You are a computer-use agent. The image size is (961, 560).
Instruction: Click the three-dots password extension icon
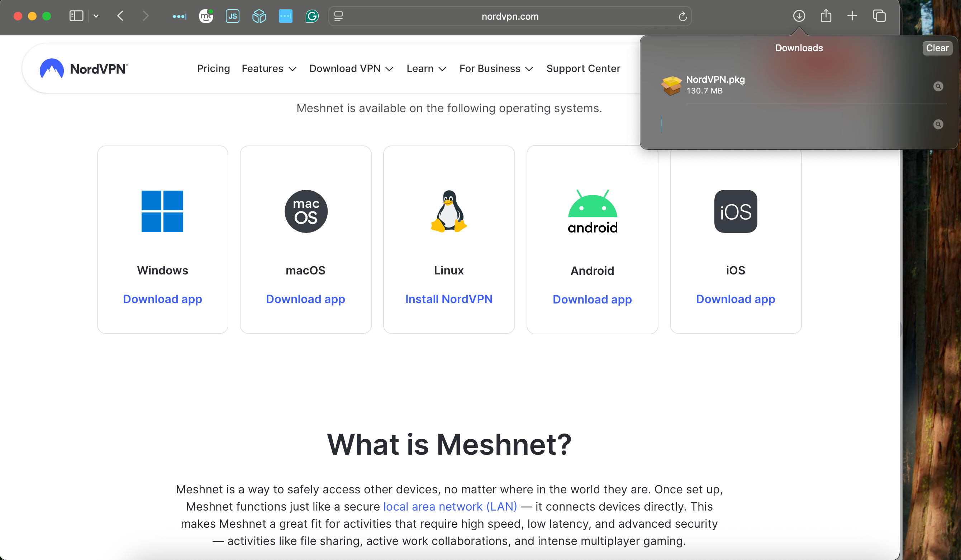click(x=179, y=16)
